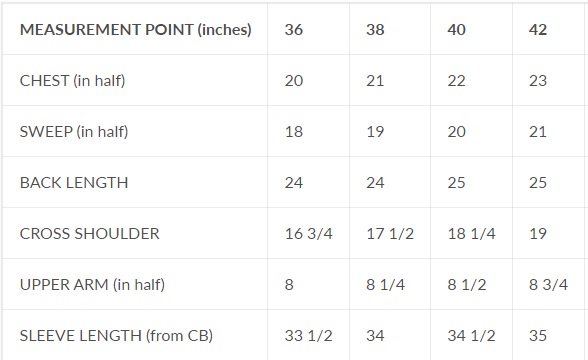588x360 pixels.
Task: Select the size 40 column header
Action: [456, 30]
